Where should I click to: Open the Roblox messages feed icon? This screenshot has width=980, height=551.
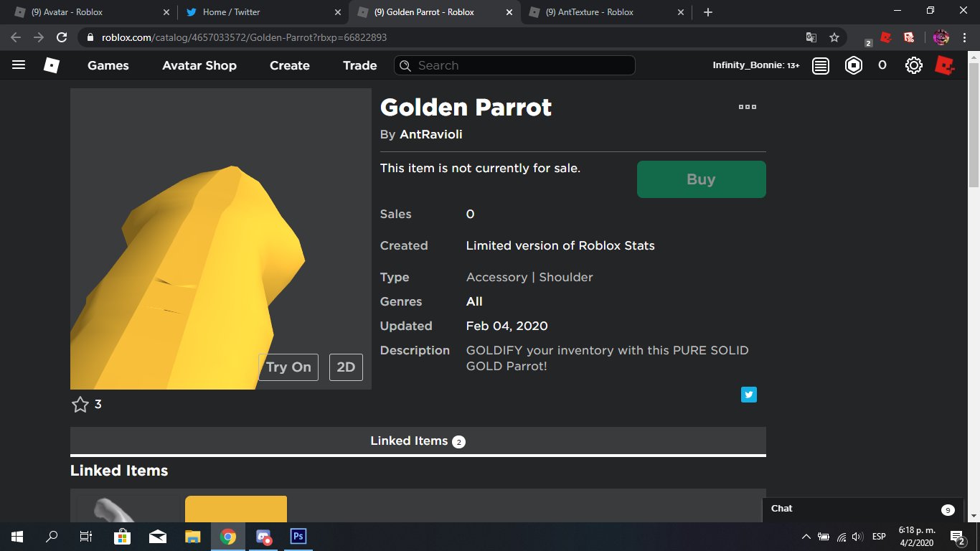pyautogui.click(x=821, y=65)
